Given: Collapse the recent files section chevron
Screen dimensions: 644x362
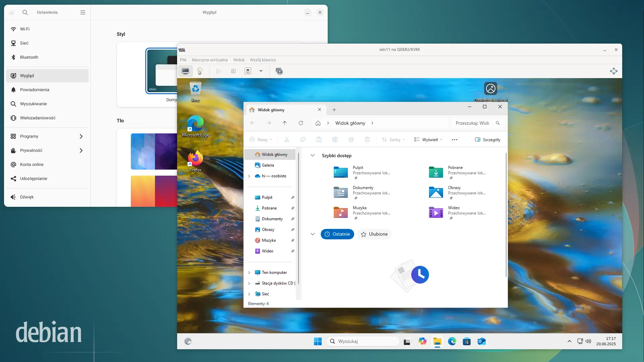Looking at the screenshot, I should coord(313,234).
